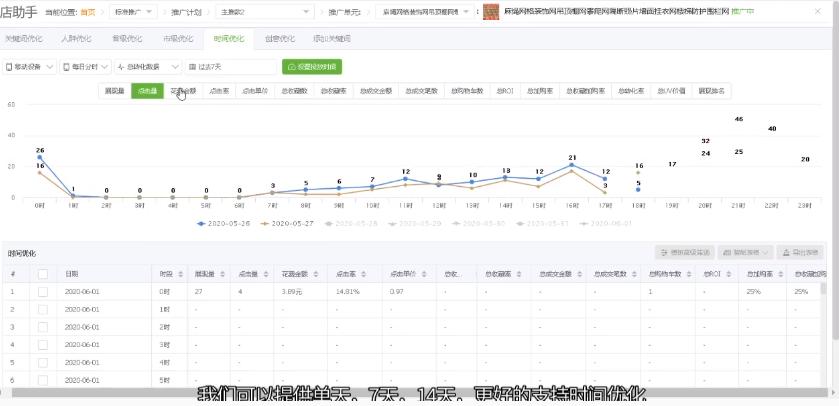Check the checkbox for row 5
The height and width of the screenshot is (406, 839).
[x=43, y=362]
